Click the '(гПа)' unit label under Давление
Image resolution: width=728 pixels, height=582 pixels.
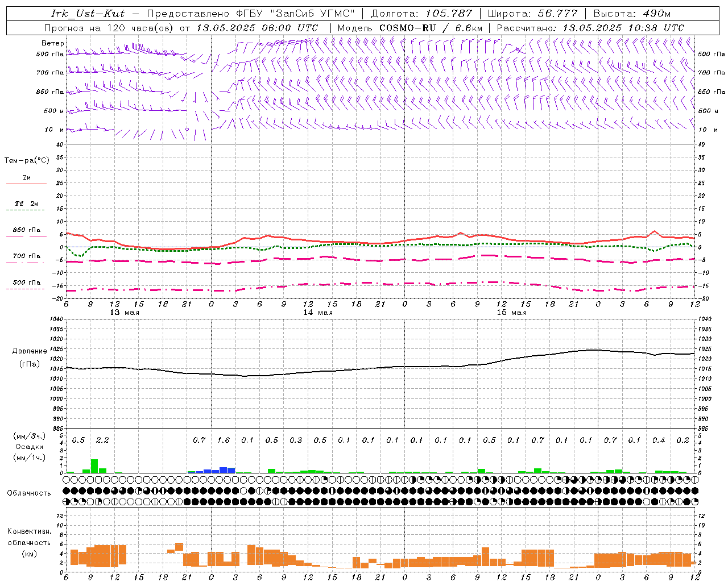tap(30, 364)
